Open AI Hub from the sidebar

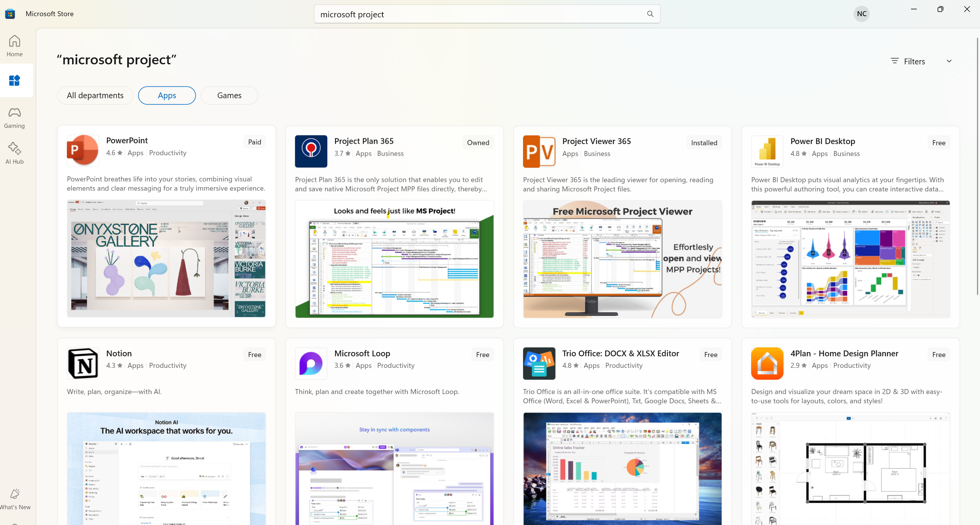(15, 153)
